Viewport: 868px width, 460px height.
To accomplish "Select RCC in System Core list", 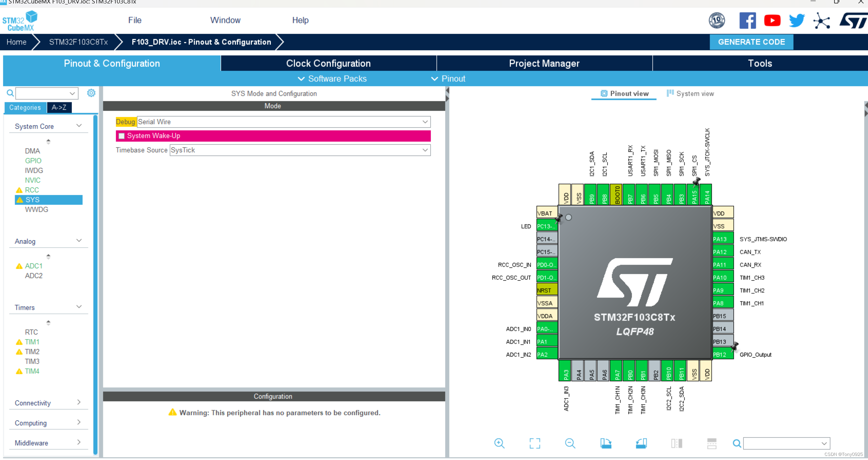I will click(32, 190).
